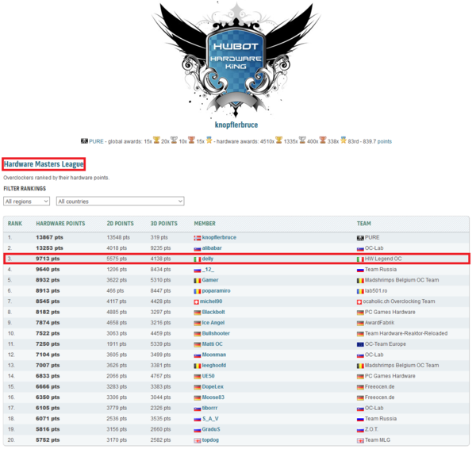This screenshot has height=449, width=476.
Task: Open team ocaholic.ch Overclocking Team
Action: coord(399,301)
